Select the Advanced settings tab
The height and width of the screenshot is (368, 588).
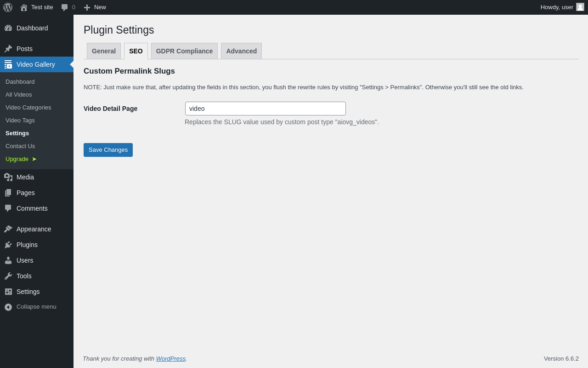tap(241, 51)
